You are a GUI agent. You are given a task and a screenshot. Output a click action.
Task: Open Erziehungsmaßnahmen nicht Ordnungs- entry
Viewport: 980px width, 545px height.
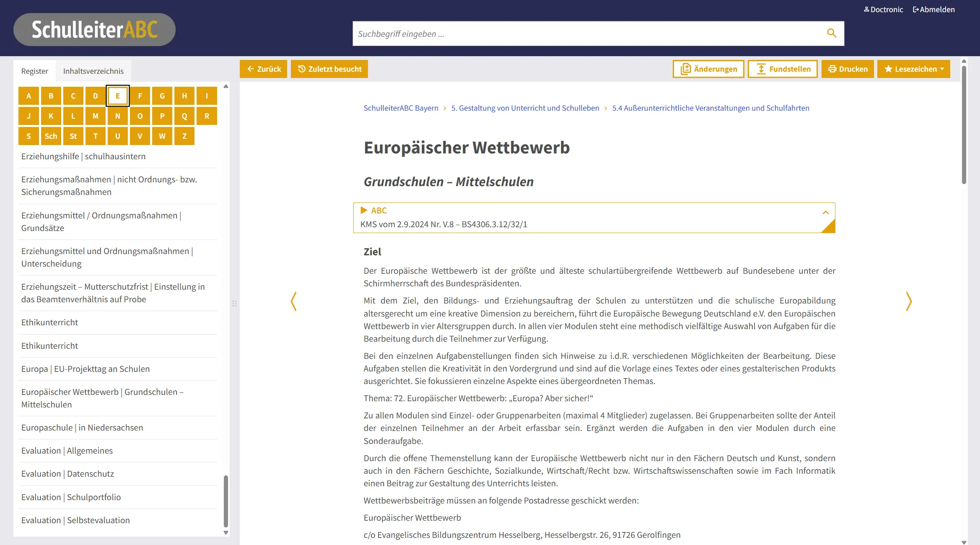[x=118, y=186]
